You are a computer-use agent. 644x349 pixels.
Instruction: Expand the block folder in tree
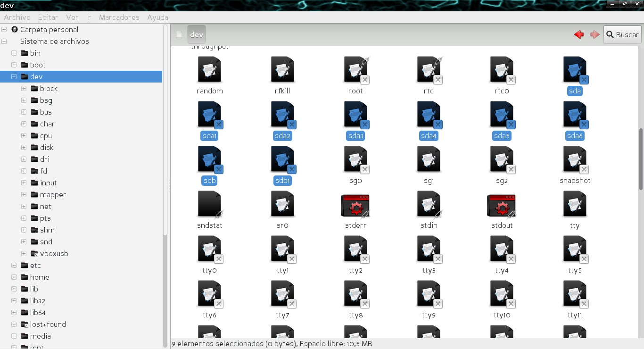click(24, 88)
